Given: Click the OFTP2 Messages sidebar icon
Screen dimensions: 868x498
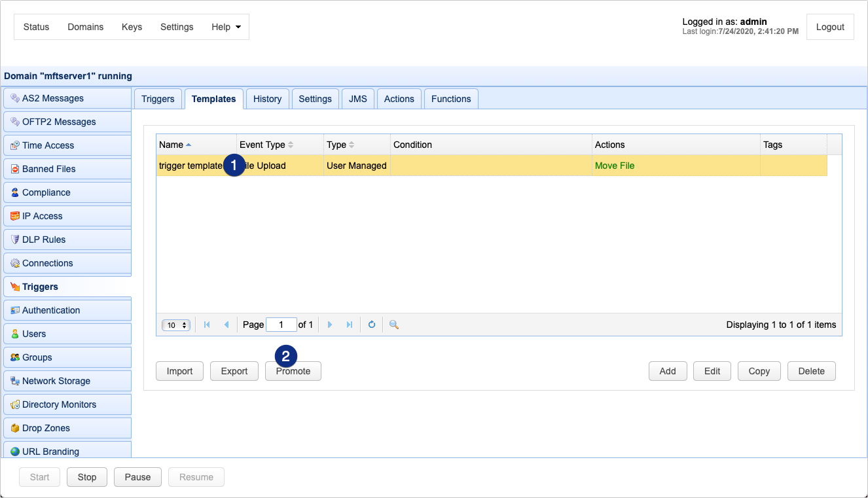Looking at the screenshot, I should click(x=15, y=122).
